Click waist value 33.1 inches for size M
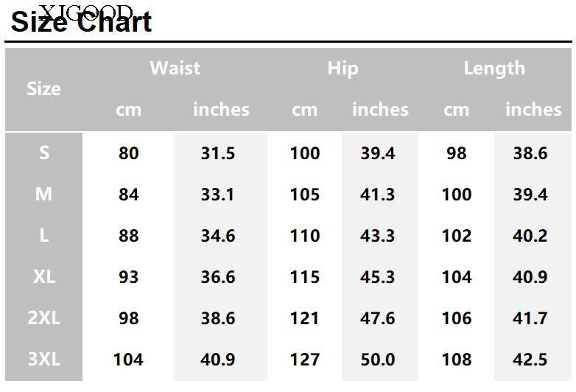This screenshot has width=576, height=392. click(217, 195)
